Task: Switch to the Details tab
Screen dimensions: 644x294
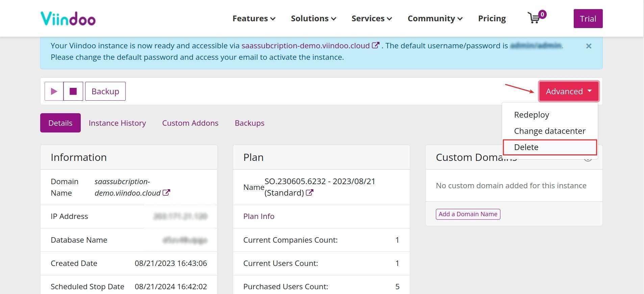Action: click(60, 123)
